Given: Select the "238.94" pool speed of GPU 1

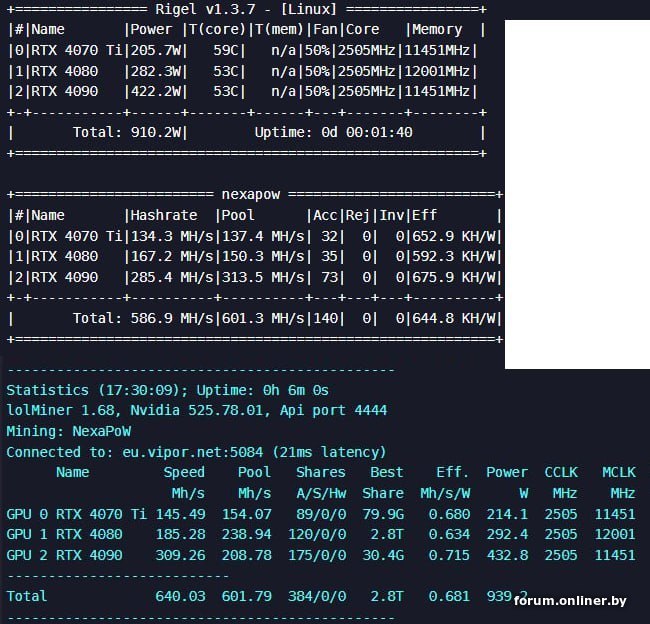Looking at the screenshot, I should 247,534.
